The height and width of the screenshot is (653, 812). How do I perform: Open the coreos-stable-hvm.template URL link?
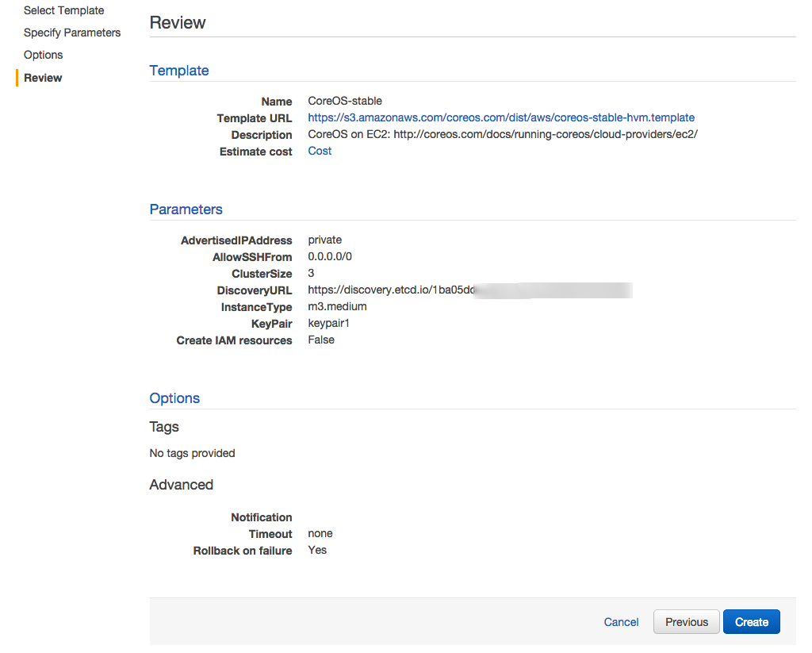[x=501, y=117]
